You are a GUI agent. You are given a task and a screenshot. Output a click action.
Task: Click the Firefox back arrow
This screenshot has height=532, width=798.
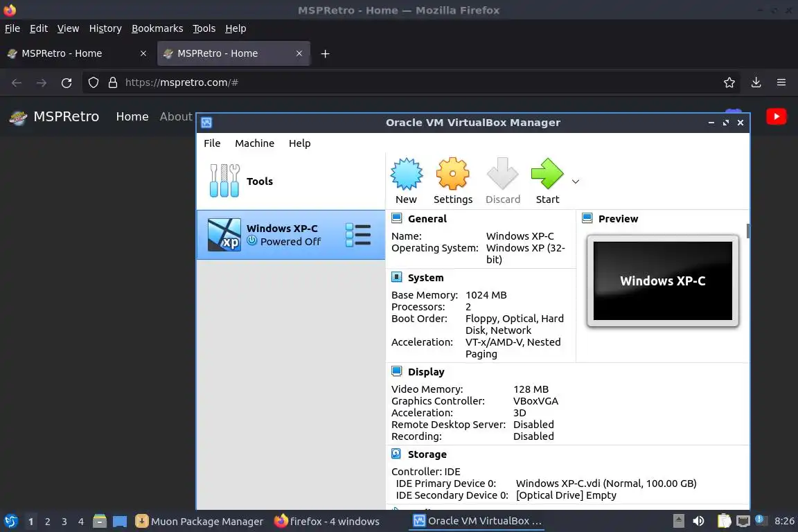click(17, 82)
